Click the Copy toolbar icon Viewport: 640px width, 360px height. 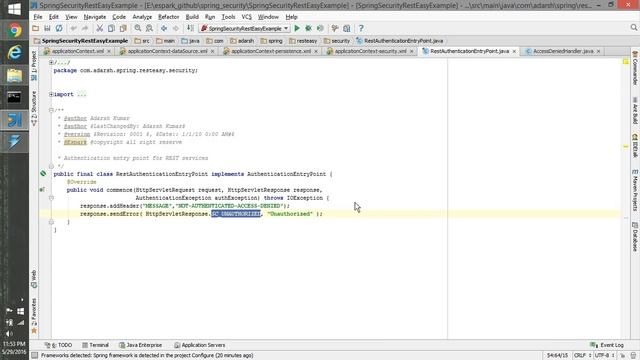(x=111, y=28)
